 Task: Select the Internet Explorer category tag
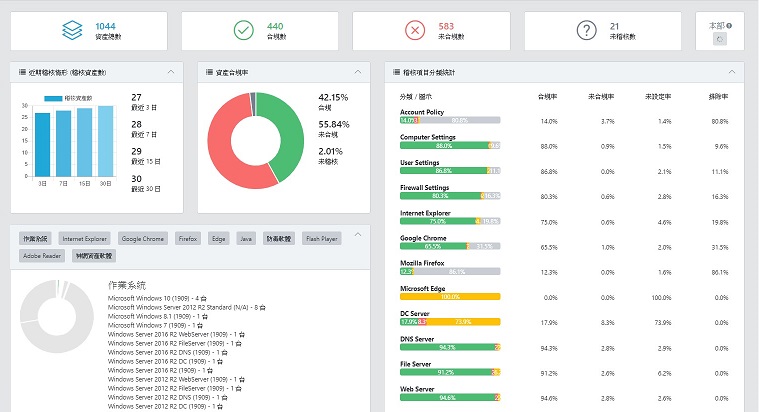click(83, 239)
